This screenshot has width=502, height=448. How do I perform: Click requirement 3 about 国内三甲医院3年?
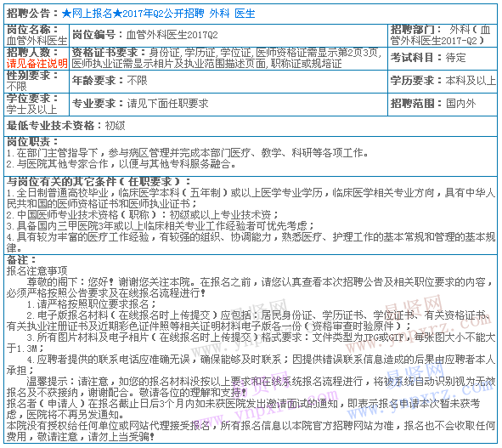tap(161, 226)
